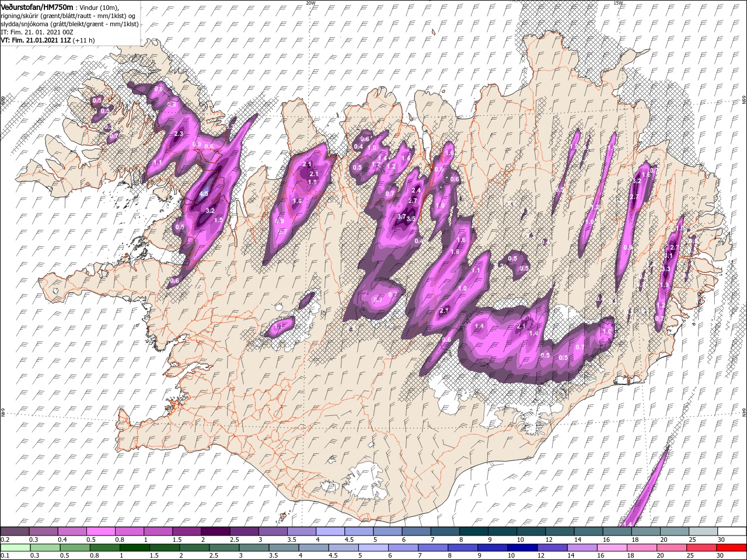
Task: Click the 0.1 label in rain scale
Action: tap(5, 556)
